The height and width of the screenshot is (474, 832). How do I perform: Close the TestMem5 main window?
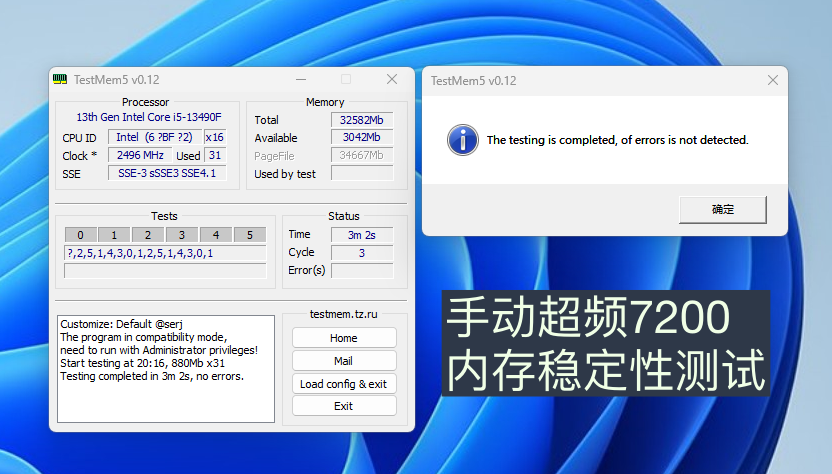(392, 80)
